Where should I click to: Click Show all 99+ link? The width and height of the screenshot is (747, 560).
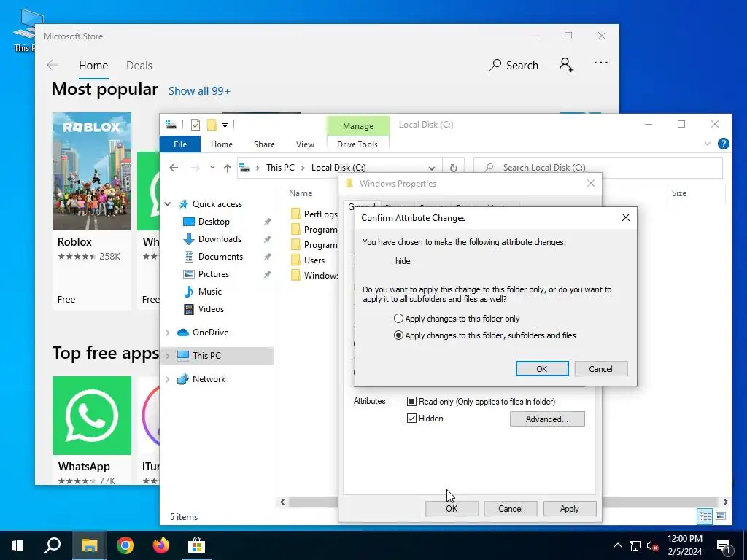coord(199,91)
